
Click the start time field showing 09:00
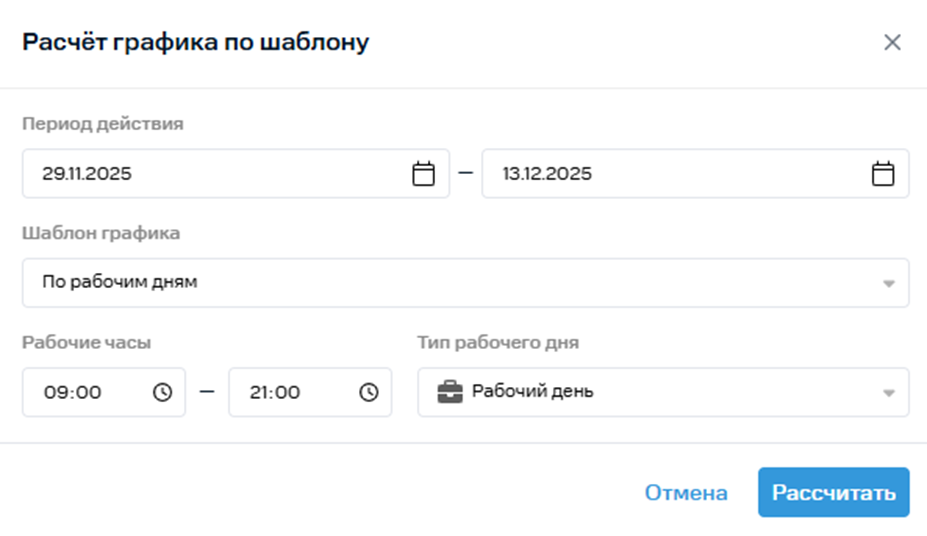[85, 392]
